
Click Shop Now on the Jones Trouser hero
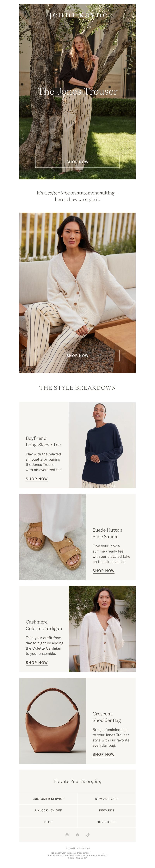tap(77, 162)
